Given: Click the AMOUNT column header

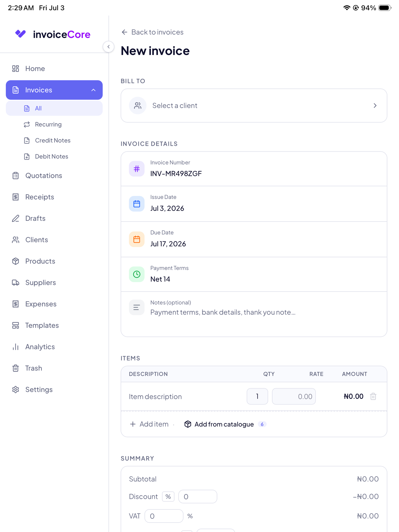Looking at the screenshot, I should coord(354,374).
